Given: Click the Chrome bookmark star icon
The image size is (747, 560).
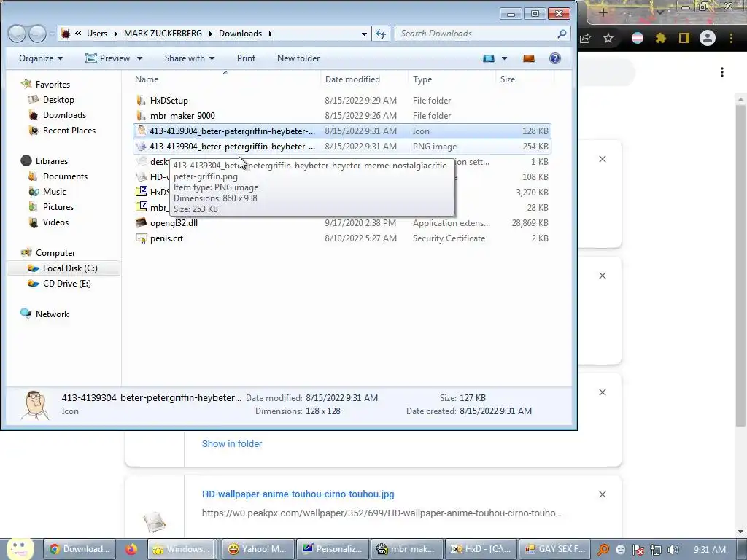Looking at the screenshot, I should pos(608,38).
